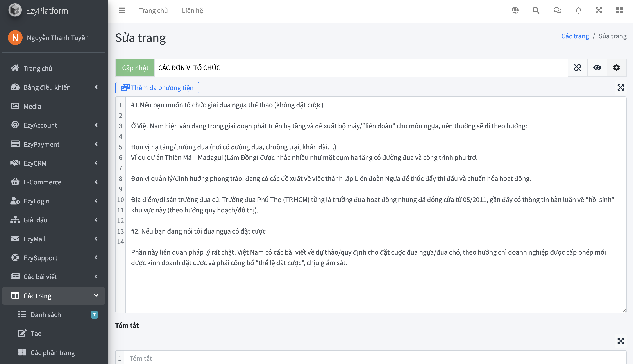This screenshot has width=633, height=364.
Task: Open search with the magnifier icon
Action: click(536, 11)
